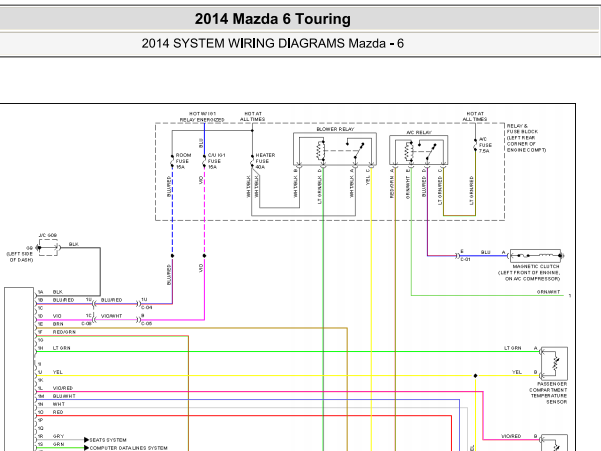The height and width of the screenshot is (451, 601).
Task: Click the BLK label on ground wire
Action: tap(74, 244)
